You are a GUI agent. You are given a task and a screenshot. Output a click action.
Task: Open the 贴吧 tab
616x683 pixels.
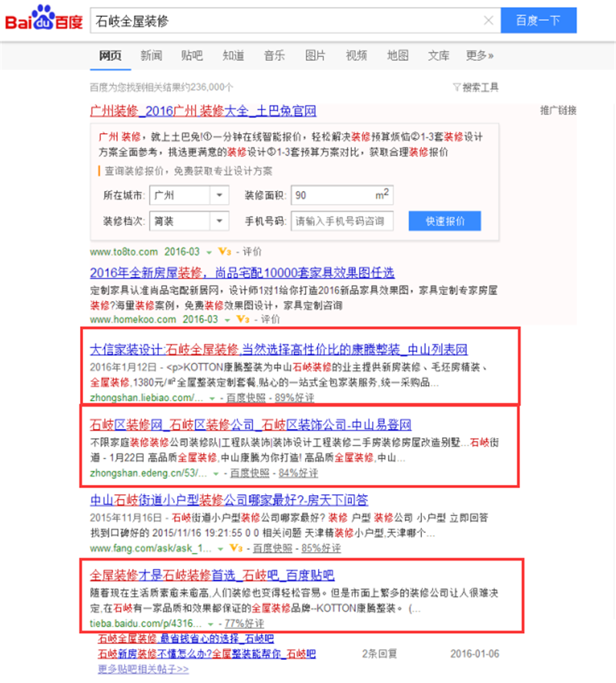[192, 55]
